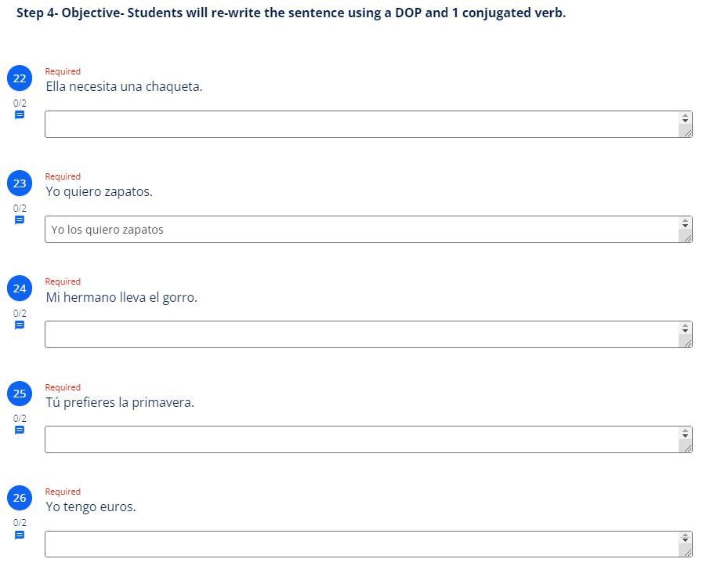The height and width of the screenshot is (588, 728).
Task: Open comment icon for question 25
Action: tap(20, 430)
